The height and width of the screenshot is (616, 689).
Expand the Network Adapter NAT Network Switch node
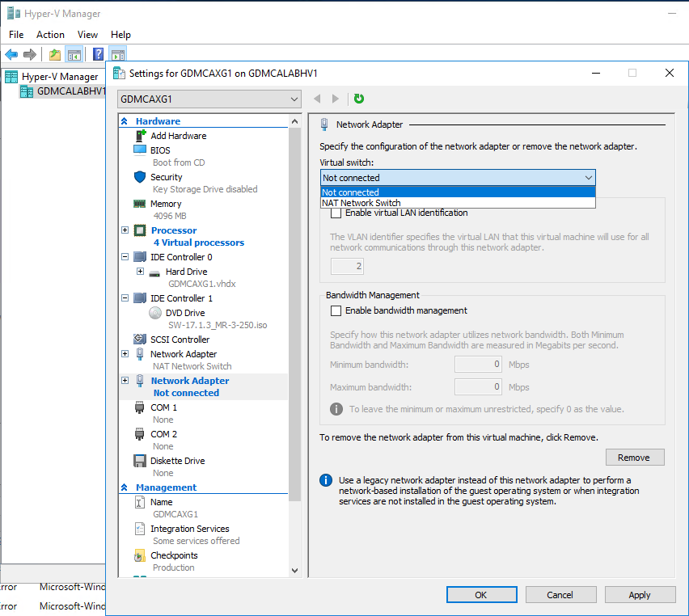[x=125, y=354]
